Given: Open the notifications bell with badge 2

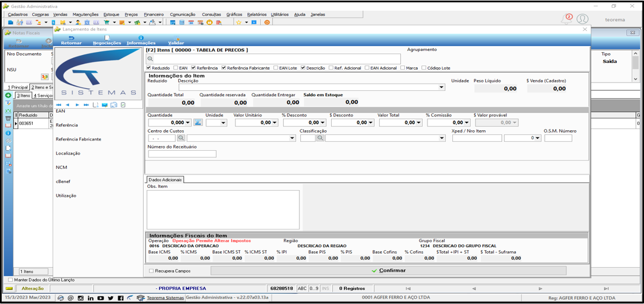Looking at the screenshot, I should (x=567, y=19).
